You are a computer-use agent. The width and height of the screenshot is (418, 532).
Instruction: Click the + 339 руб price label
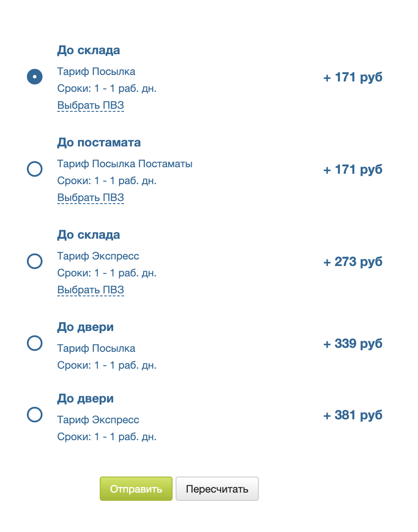coord(353,344)
